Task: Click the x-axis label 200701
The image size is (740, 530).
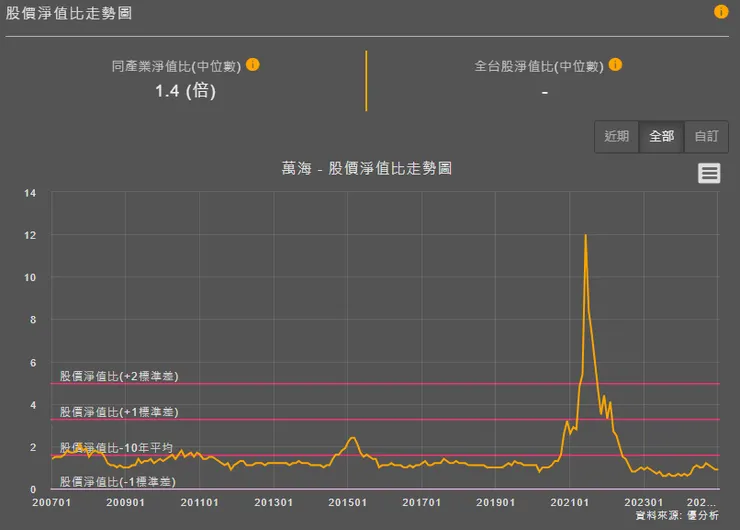Action: (x=51, y=503)
